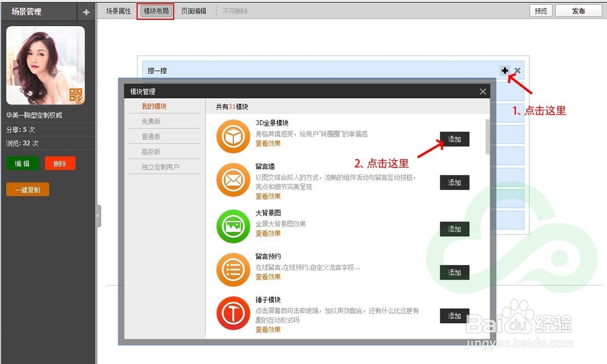The height and width of the screenshot is (364, 607).
Task: Click the 预览 preview button
Action: pos(541,10)
